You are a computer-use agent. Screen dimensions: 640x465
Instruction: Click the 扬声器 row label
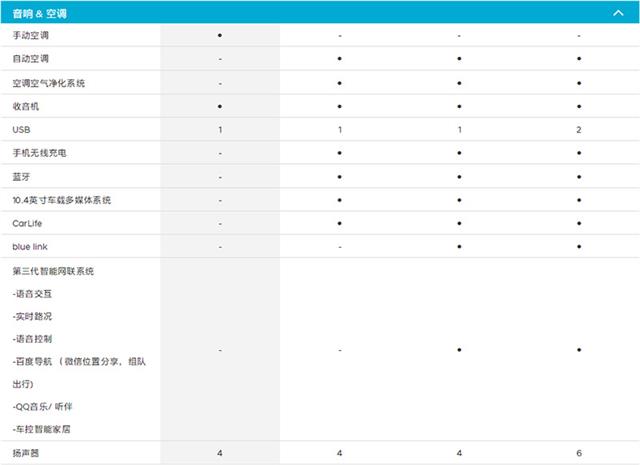click(x=26, y=453)
